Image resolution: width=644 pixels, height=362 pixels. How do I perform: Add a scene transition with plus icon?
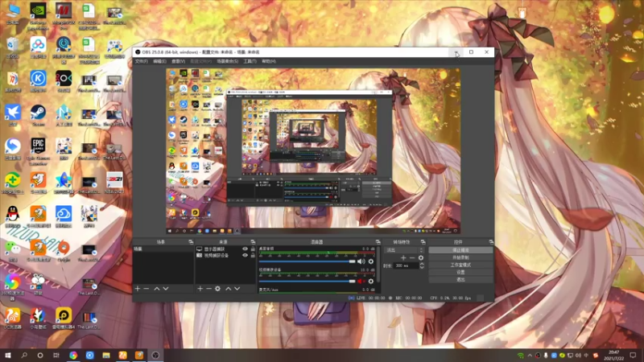point(403,257)
